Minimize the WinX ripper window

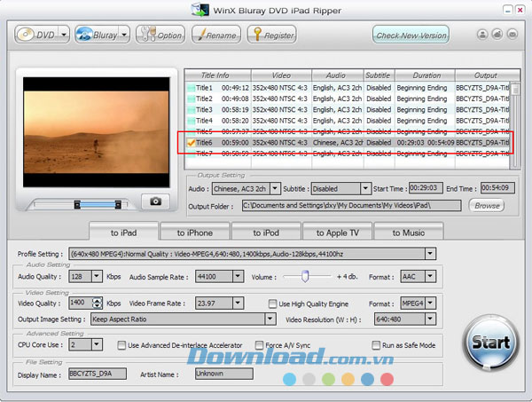[507, 10]
